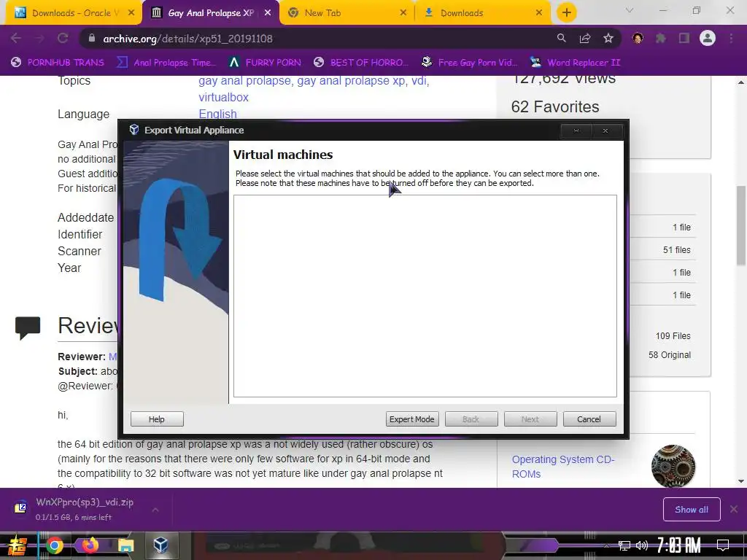Open the virtualbox topic link
The height and width of the screenshot is (560, 747).
[223, 97]
